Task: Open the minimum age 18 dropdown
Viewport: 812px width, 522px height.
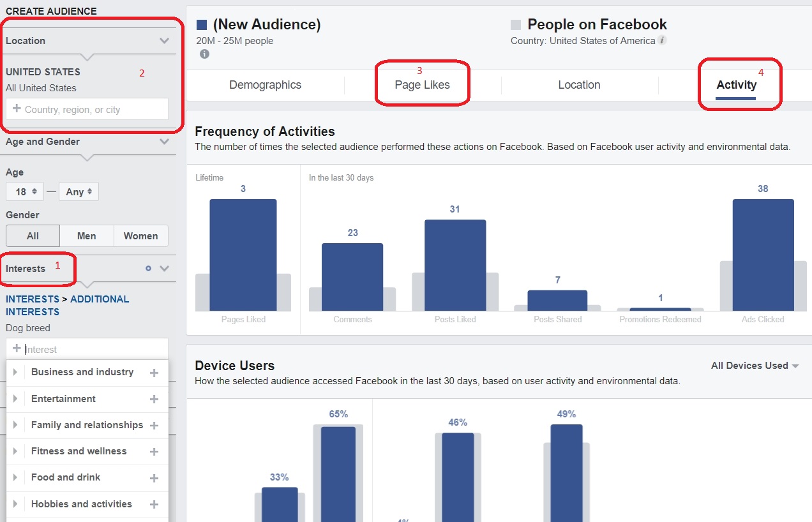Action: coord(25,191)
